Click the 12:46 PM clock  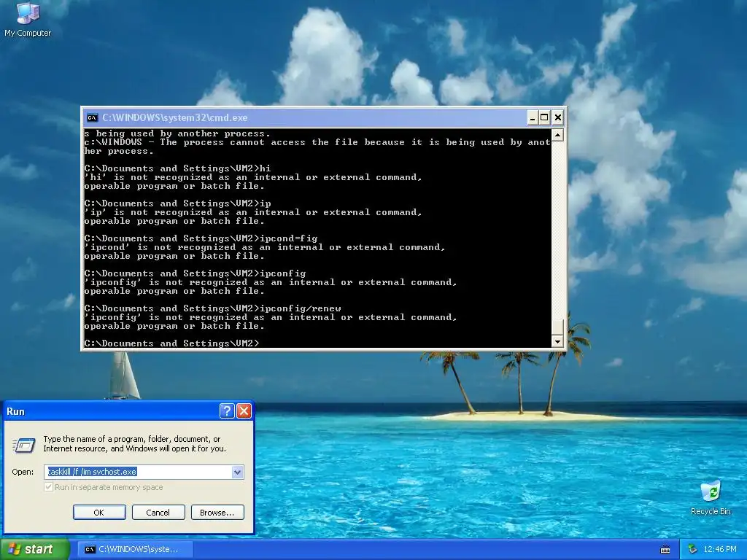tap(720, 550)
